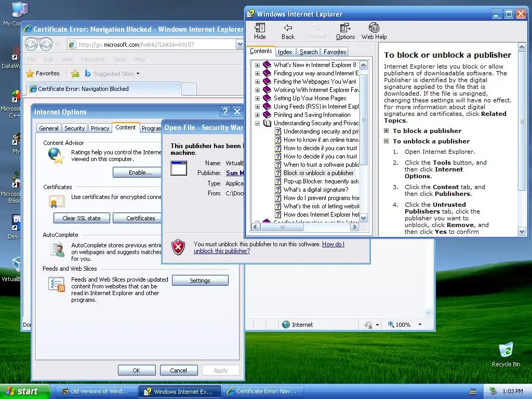Click the AutoComplete section icon
Viewport: 532px width, 399px height.
(x=57, y=249)
